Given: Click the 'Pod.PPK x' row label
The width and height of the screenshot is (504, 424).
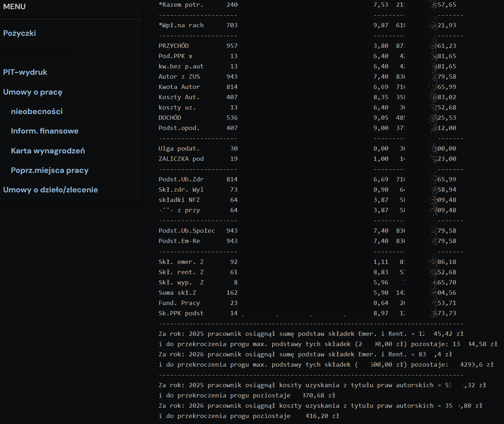Looking at the screenshot, I should click(175, 56).
